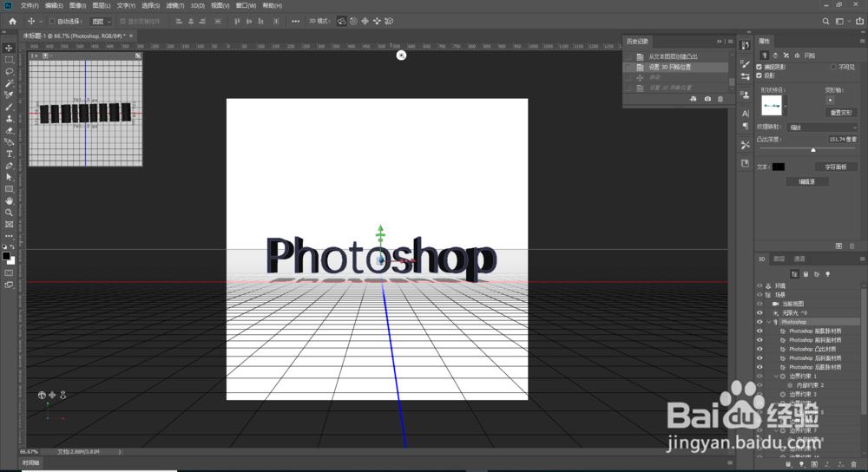Image resolution: width=868 pixels, height=472 pixels.
Task: Open Move tool preset dropdown arrow
Action: [x=41, y=21]
